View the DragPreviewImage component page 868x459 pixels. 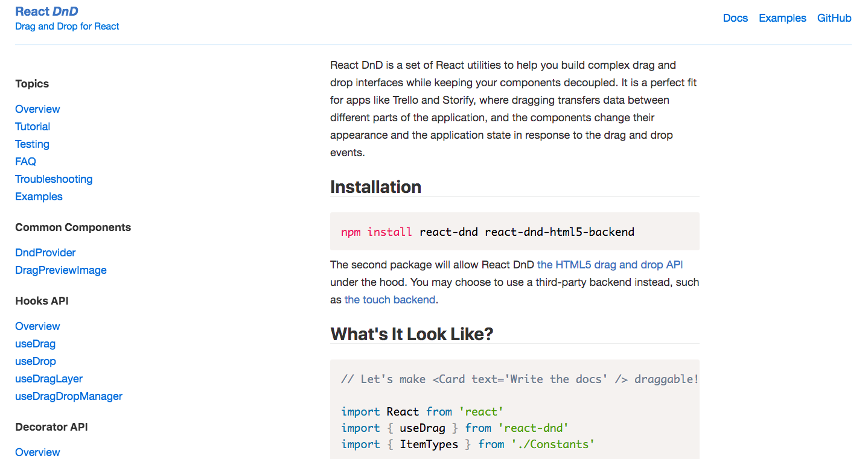click(61, 270)
